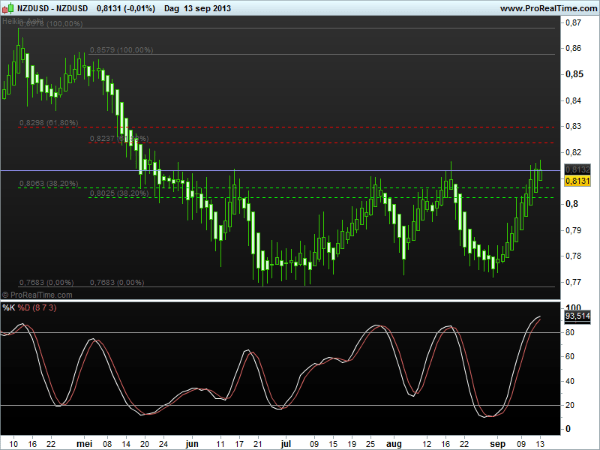Click the 0,8 price axis label
This screenshot has height=450, width=600.
[x=572, y=204]
